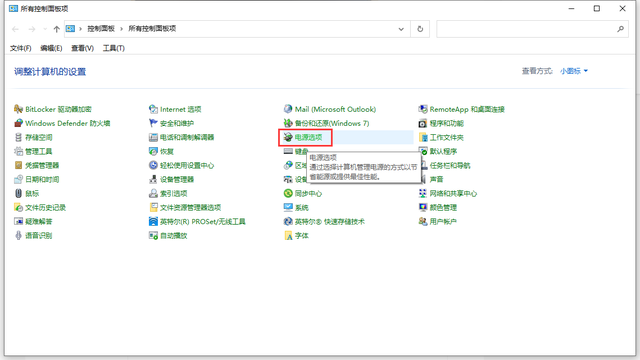Open the 电源选项 power icon

coord(288,137)
